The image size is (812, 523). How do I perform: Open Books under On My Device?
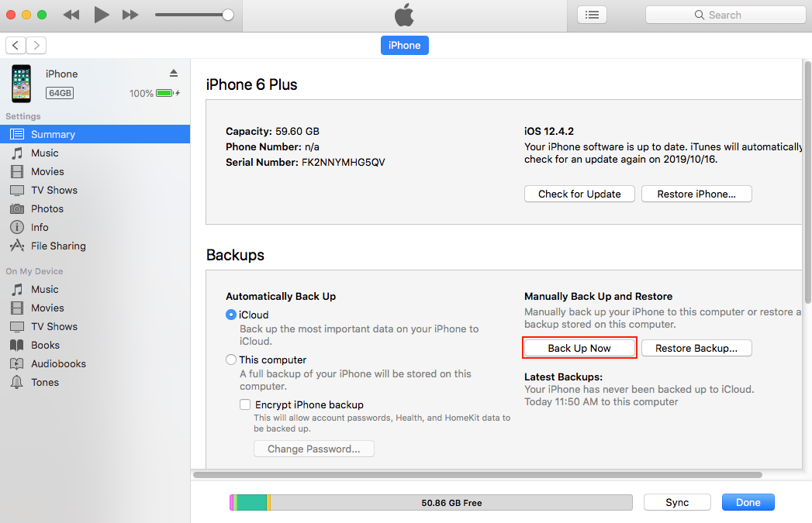95,346
